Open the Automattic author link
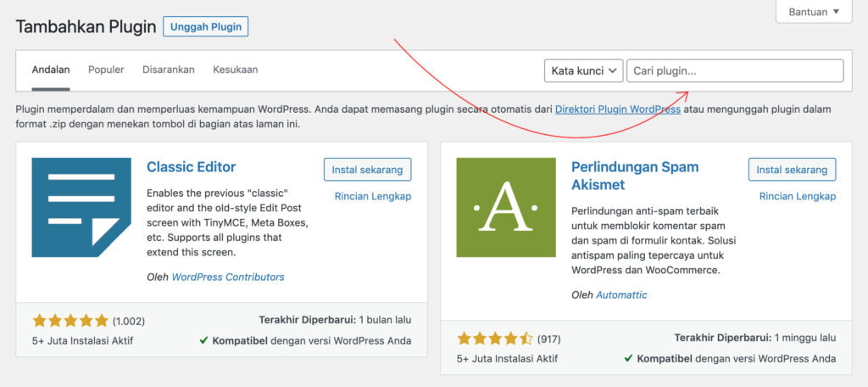The width and height of the screenshot is (868, 387). click(621, 295)
